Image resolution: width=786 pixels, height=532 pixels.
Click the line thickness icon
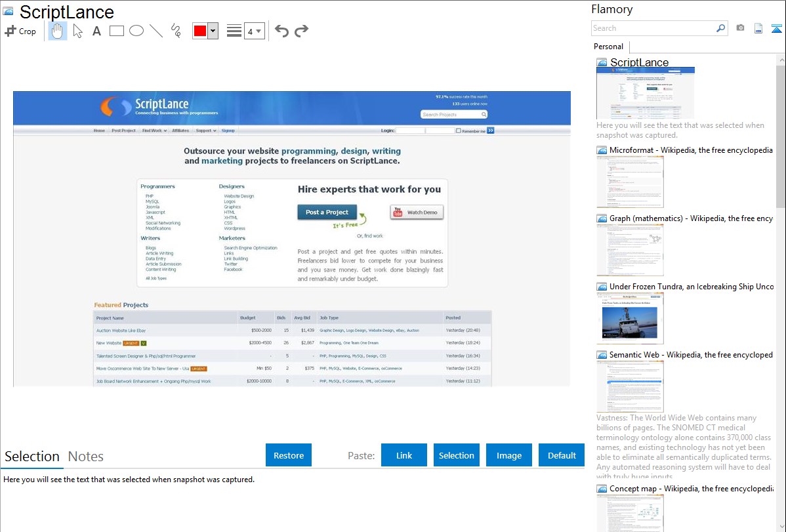point(234,31)
